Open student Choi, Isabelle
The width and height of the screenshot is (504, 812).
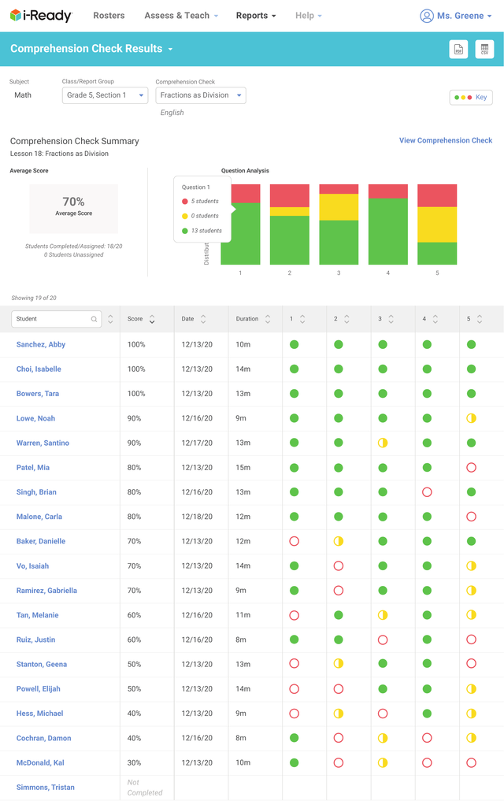[x=39, y=369]
